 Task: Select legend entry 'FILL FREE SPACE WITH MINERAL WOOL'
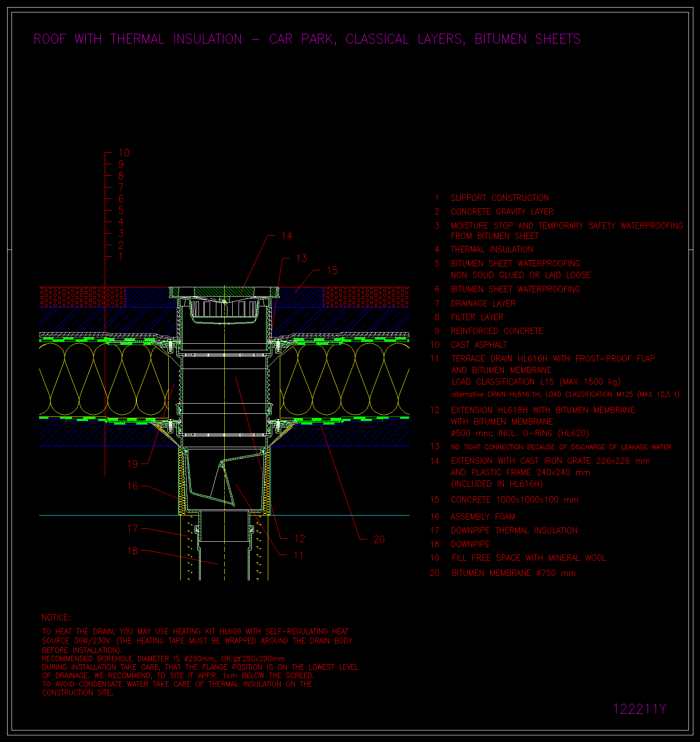529,558
